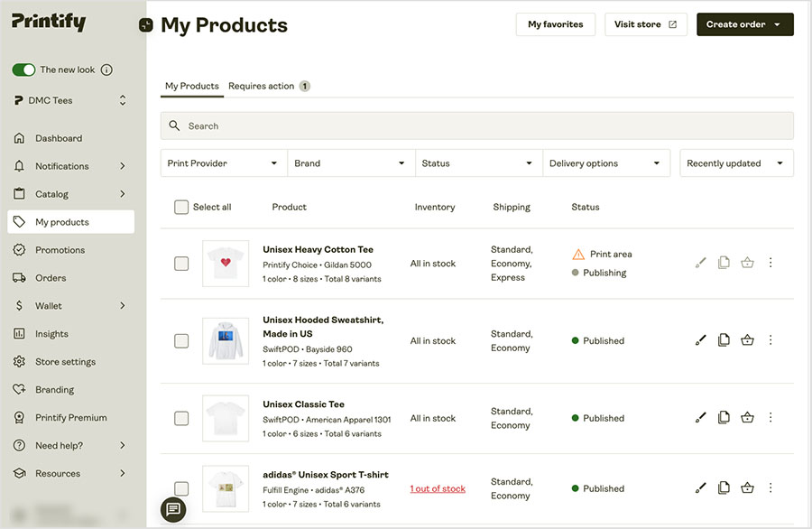The width and height of the screenshot is (812, 529).
Task: Open the Recently updated sort dropdown
Action: (x=736, y=163)
